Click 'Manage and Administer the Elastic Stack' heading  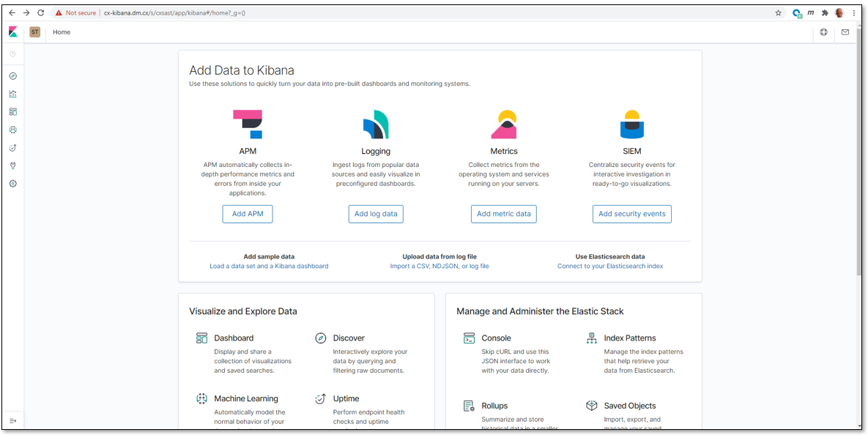click(541, 311)
